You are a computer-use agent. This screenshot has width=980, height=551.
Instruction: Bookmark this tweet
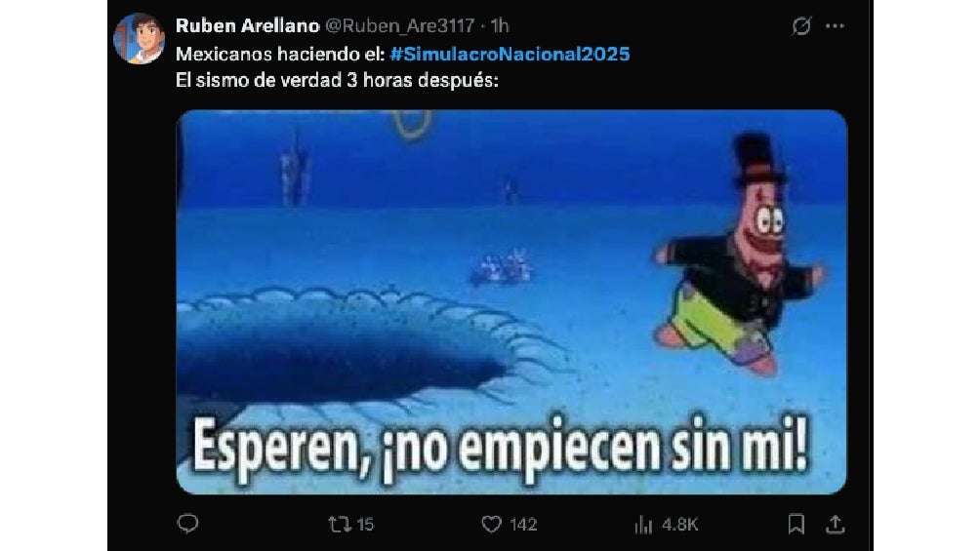(796, 524)
